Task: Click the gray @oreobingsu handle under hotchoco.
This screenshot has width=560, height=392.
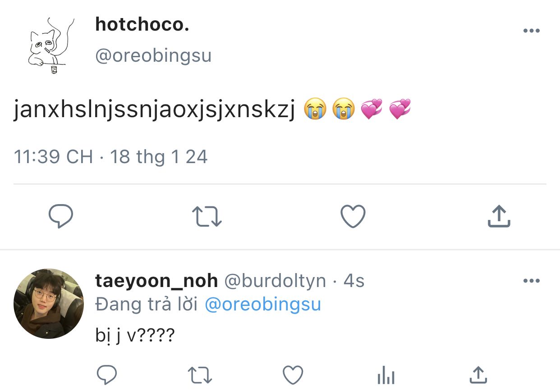Action: tap(153, 56)
